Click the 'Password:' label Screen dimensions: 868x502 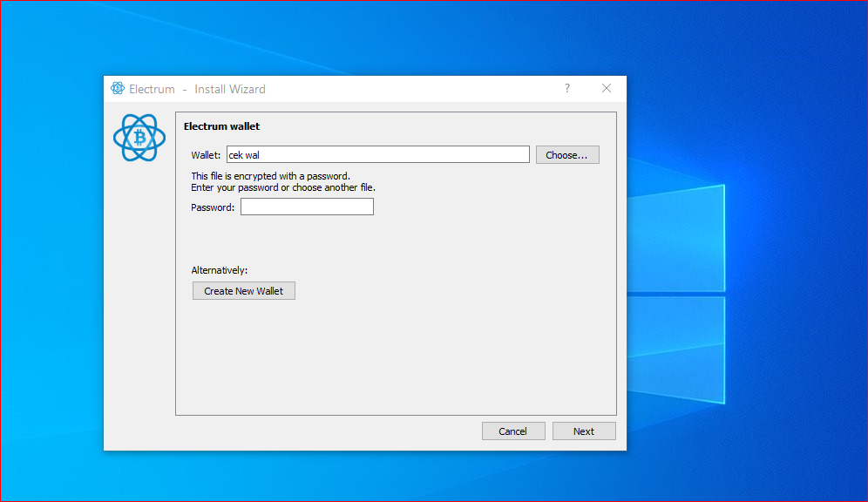[213, 207]
